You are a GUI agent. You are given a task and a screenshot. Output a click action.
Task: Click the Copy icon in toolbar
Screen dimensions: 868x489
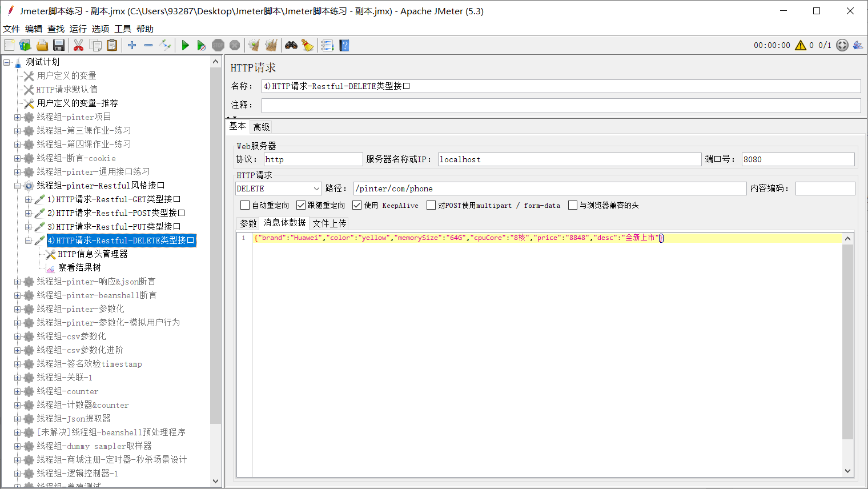point(95,45)
